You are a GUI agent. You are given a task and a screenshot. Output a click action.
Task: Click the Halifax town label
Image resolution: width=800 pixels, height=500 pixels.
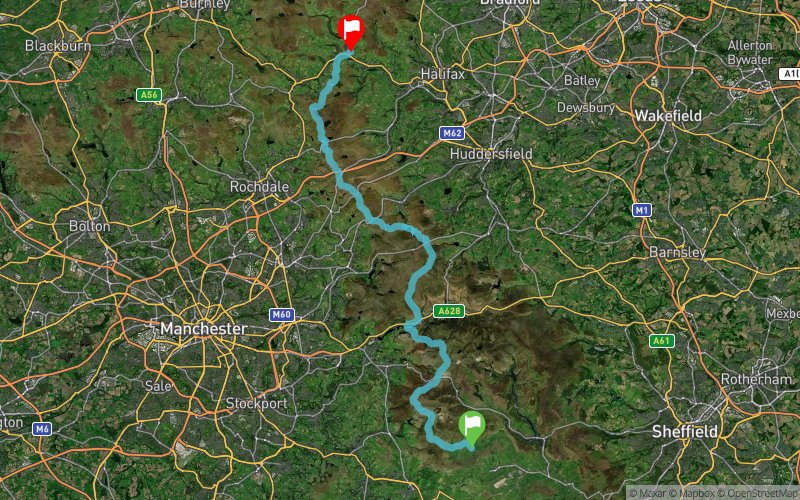tap(443, 74)
